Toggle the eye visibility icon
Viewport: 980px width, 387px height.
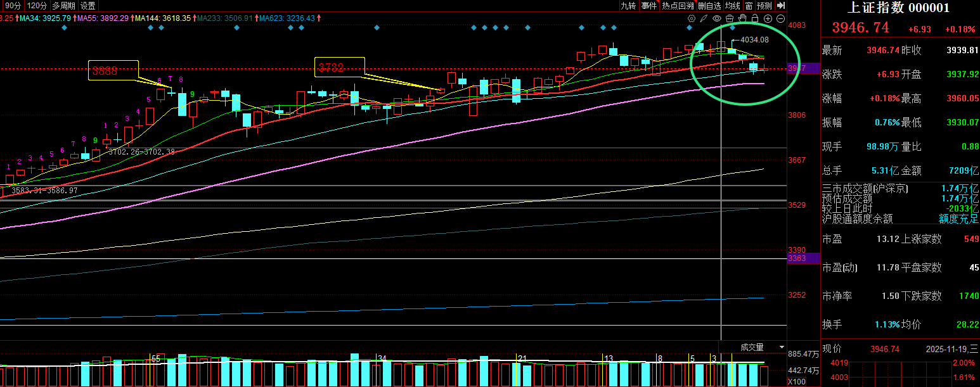click(717, 18)
